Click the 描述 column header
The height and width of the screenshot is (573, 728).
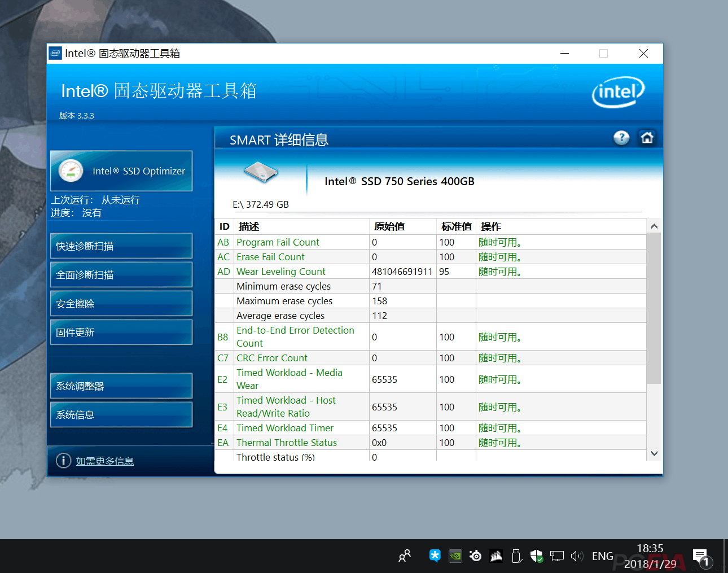coord(302,226)
